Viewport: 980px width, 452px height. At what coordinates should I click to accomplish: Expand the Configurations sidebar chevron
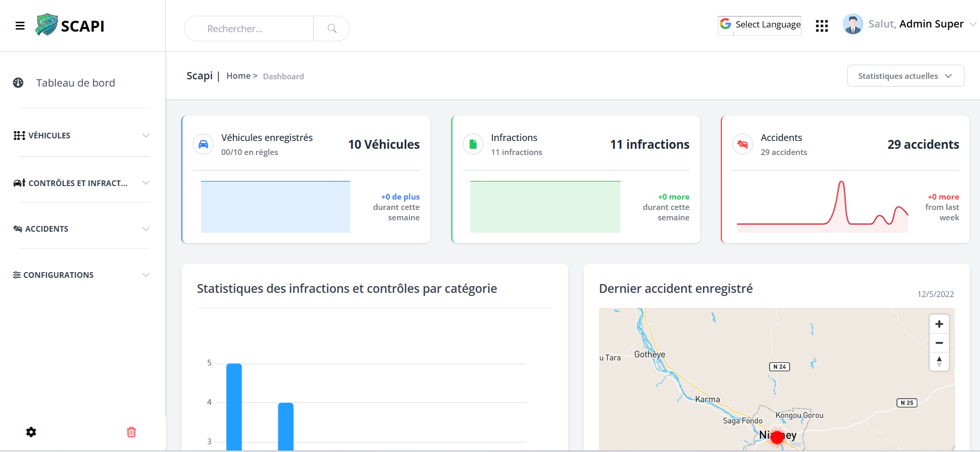[146, 275]
